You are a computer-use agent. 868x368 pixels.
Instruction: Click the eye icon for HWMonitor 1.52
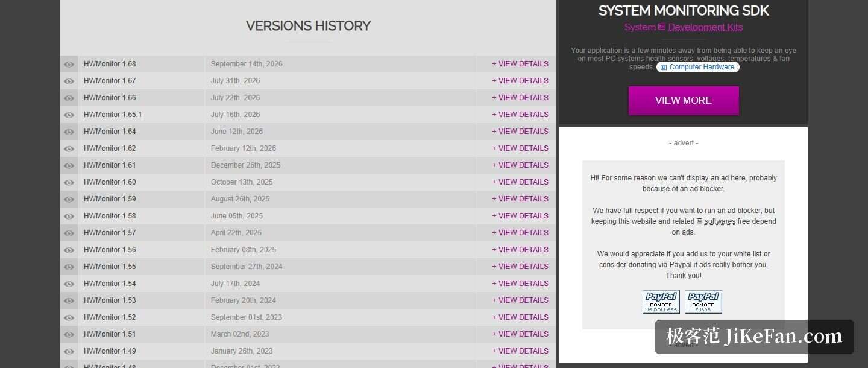point(69,317)
